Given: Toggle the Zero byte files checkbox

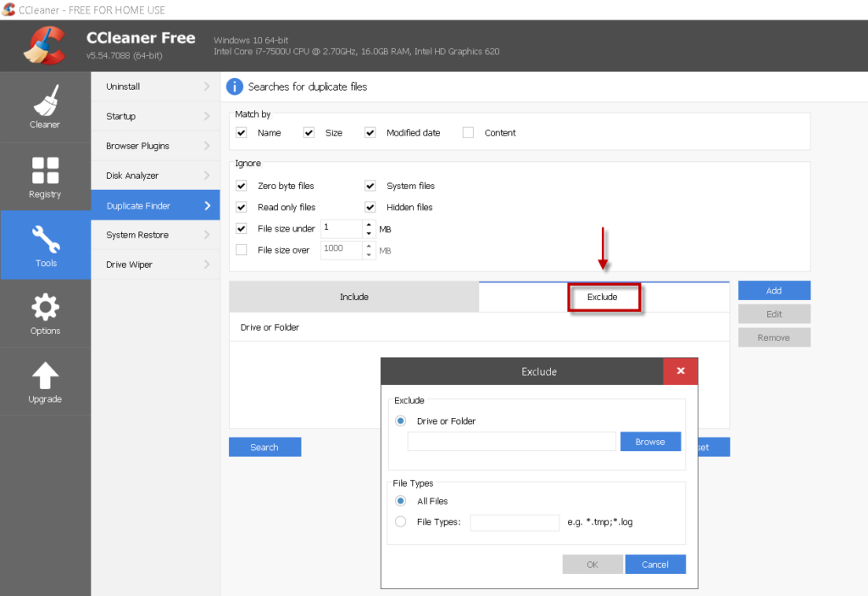Looking at the screenshot, I should (242, 186).
